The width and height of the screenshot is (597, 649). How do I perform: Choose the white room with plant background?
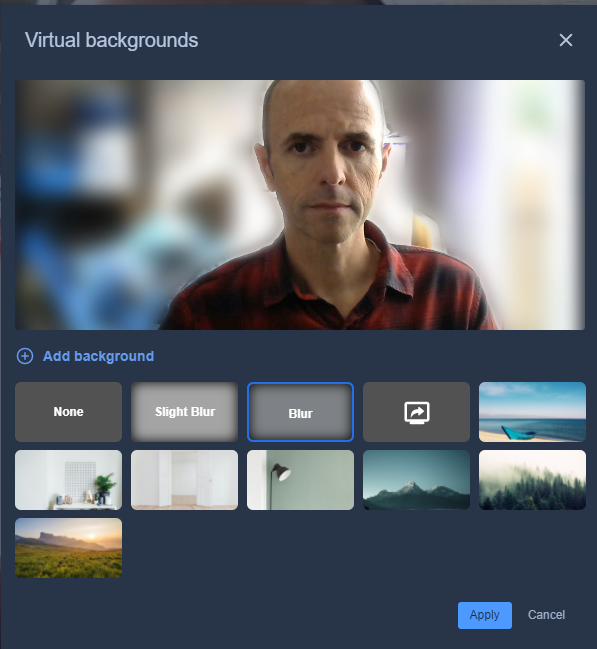[68, 480]
